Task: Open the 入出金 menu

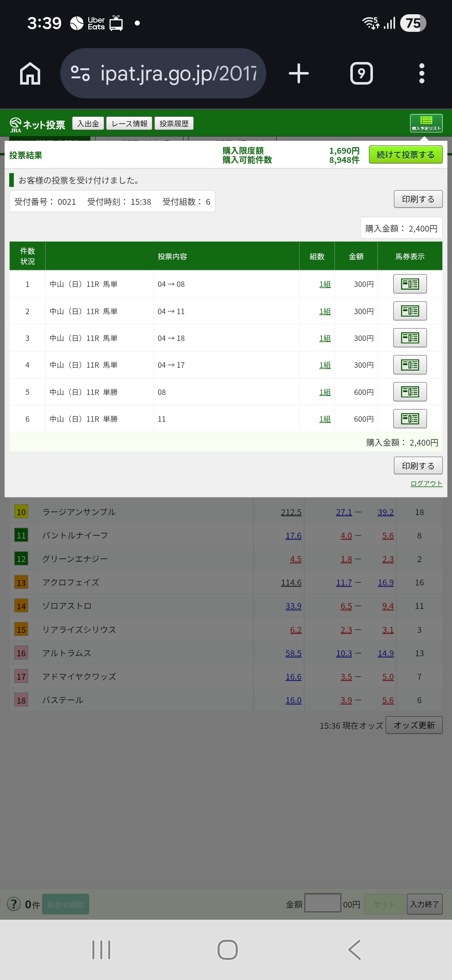Action: click(88, 124)
